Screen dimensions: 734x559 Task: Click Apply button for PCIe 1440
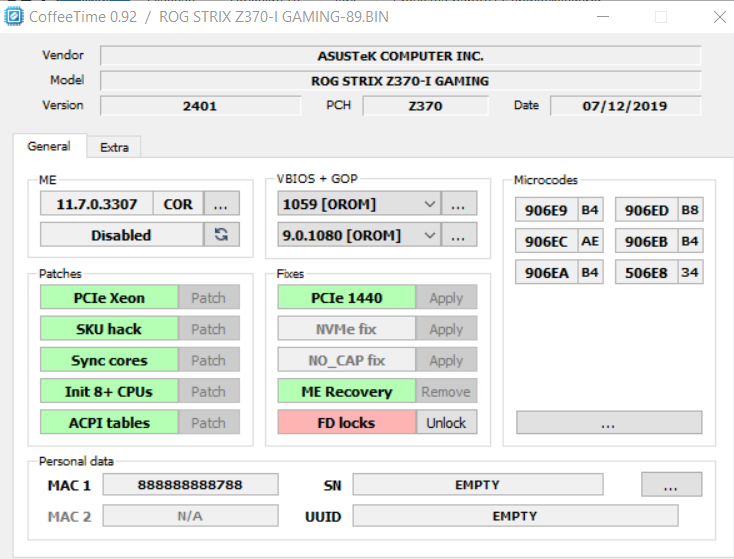pyautogui.click(x=447, y=297)
